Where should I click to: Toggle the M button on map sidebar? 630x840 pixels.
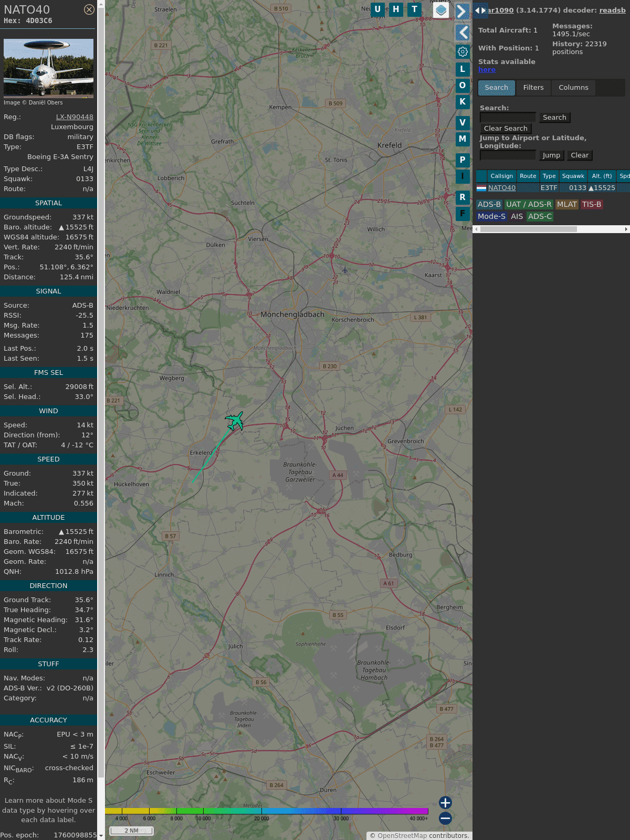(463, 139)
